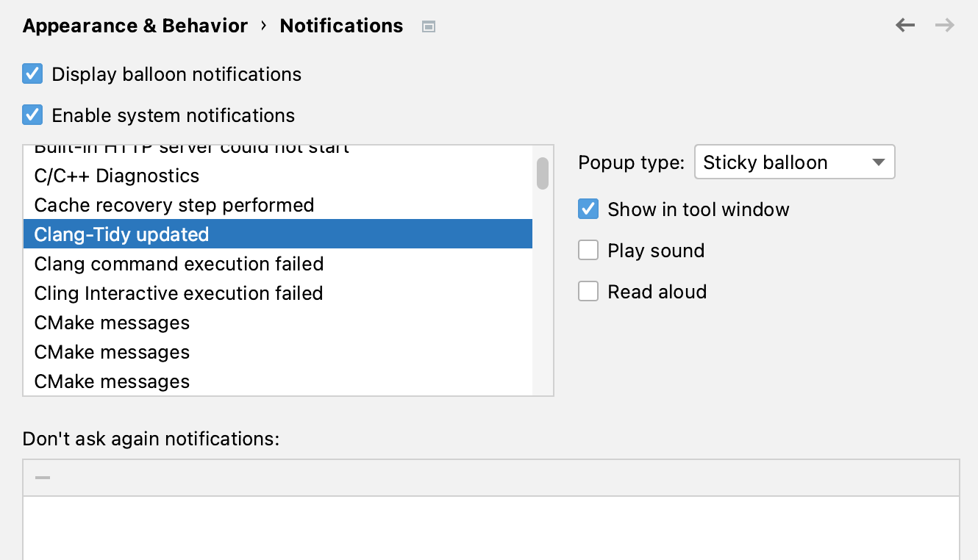The width and height of the screenshot is (978, 560).
Task: Click the Notifications breadcrumb label
Action: [341, 25]
